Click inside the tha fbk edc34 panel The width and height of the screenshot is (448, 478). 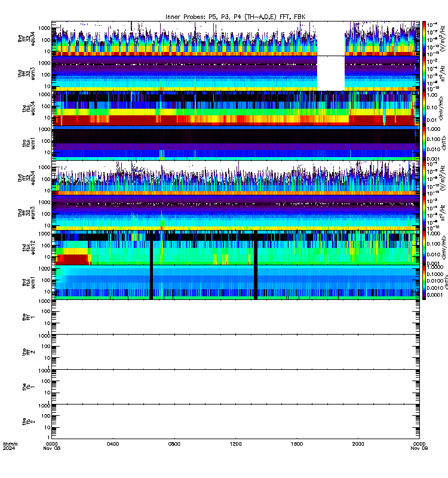(x=235, y=108)
